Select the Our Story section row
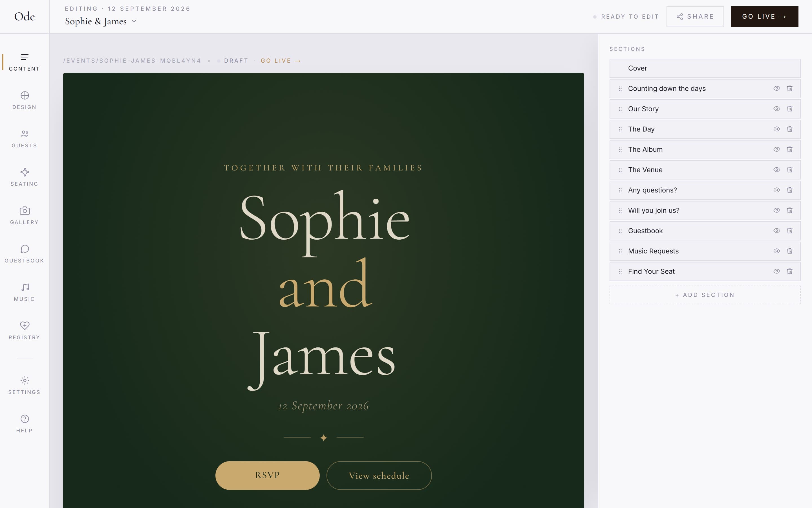 pyautogui.click(x=705, y=109)
